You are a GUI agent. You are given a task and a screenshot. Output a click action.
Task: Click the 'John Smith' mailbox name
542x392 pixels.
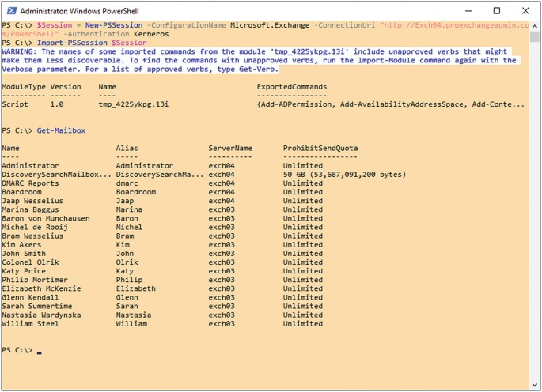pos(24,254)
